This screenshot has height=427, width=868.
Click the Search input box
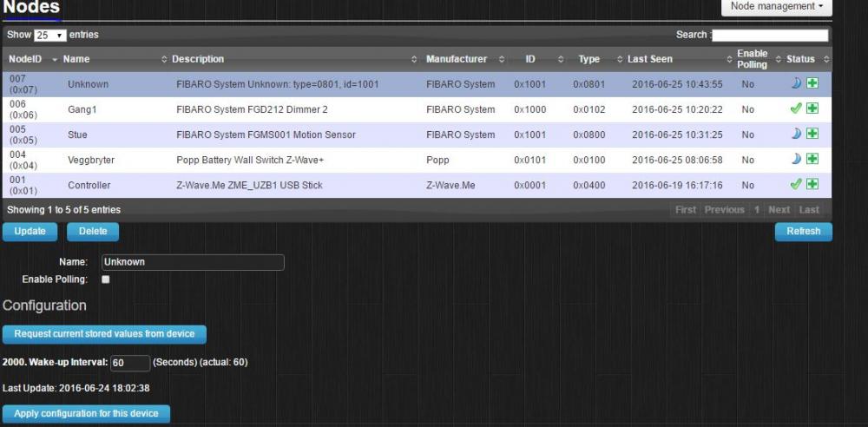770,36
